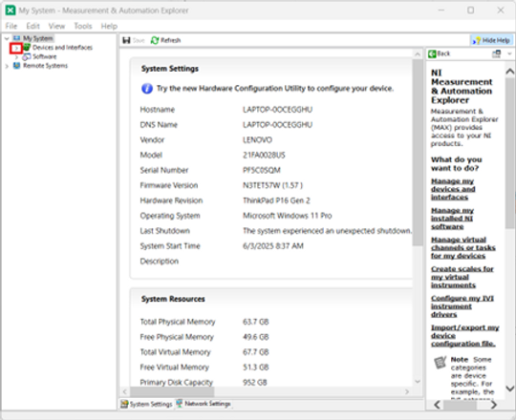The width and height of the screenshot is (516, 420).
Task: Click the Note notepad icon in help
Action: (440, 363)
